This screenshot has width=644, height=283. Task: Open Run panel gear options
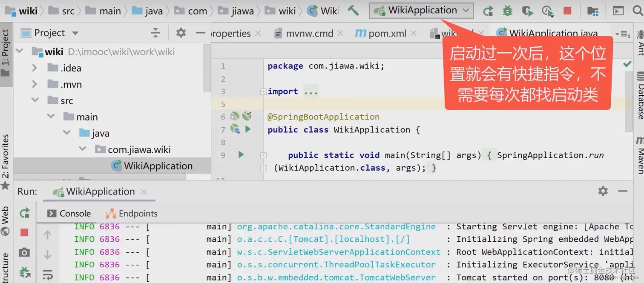coord(603,191)
